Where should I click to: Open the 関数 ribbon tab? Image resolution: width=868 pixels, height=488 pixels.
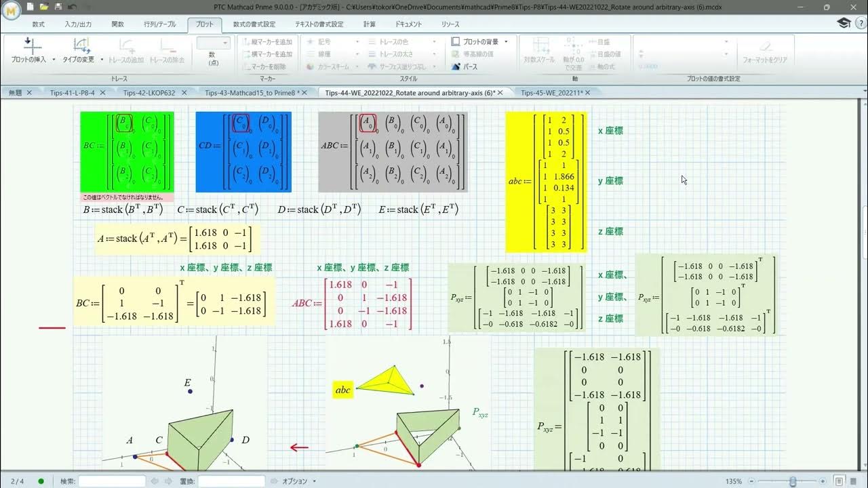(x=117, y=24)
